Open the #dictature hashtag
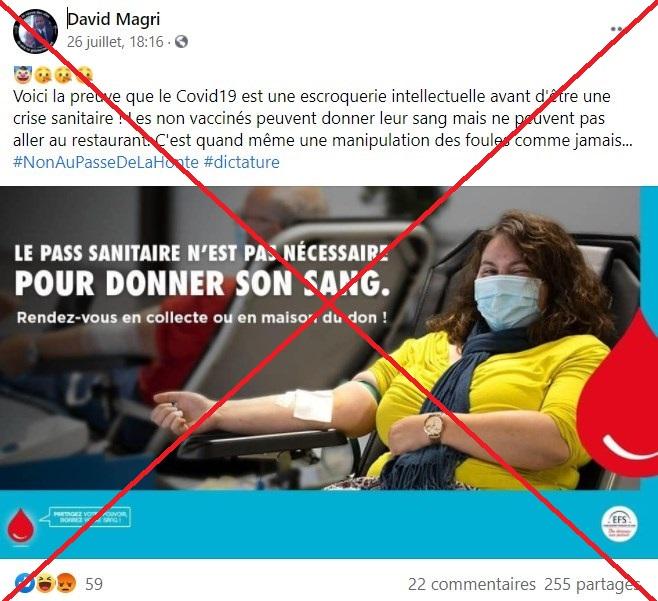The width and height of the screenshot is (658, 601). pos(242,162)
